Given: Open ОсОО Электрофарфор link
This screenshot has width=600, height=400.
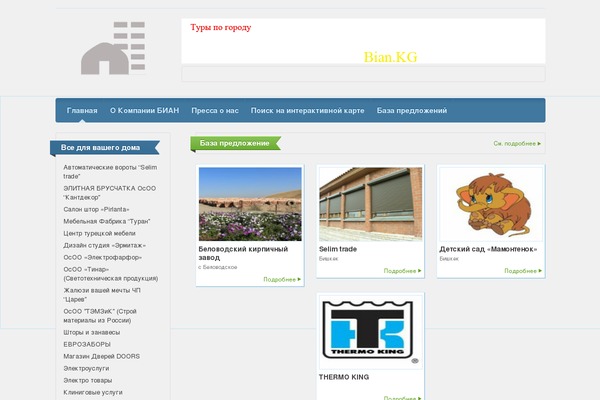Looking at the screenshot, I should tap(103, 257).
